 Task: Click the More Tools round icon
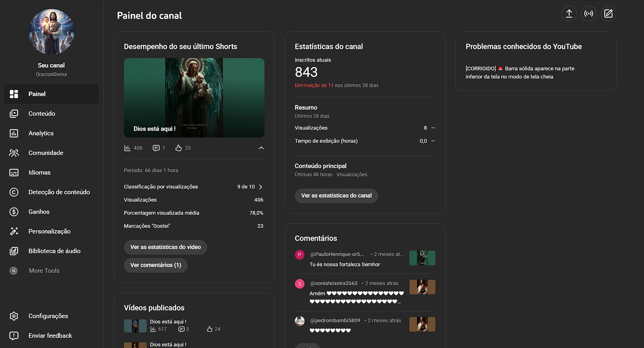click(x=13, y=271)
